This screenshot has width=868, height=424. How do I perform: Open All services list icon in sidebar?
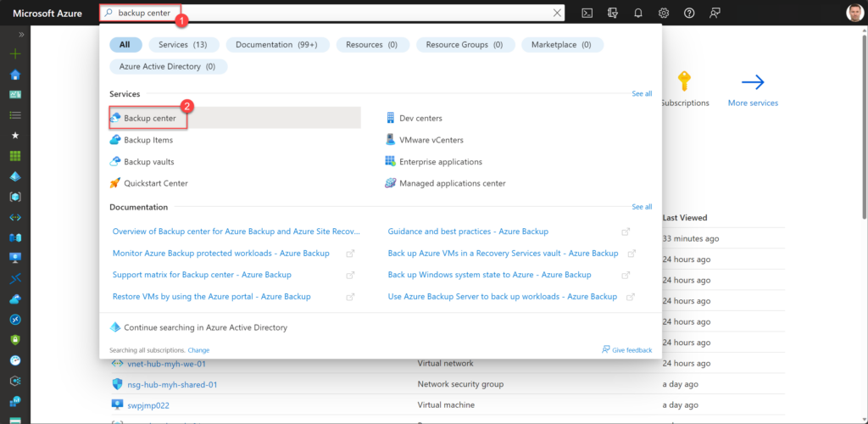pos(15,115)
